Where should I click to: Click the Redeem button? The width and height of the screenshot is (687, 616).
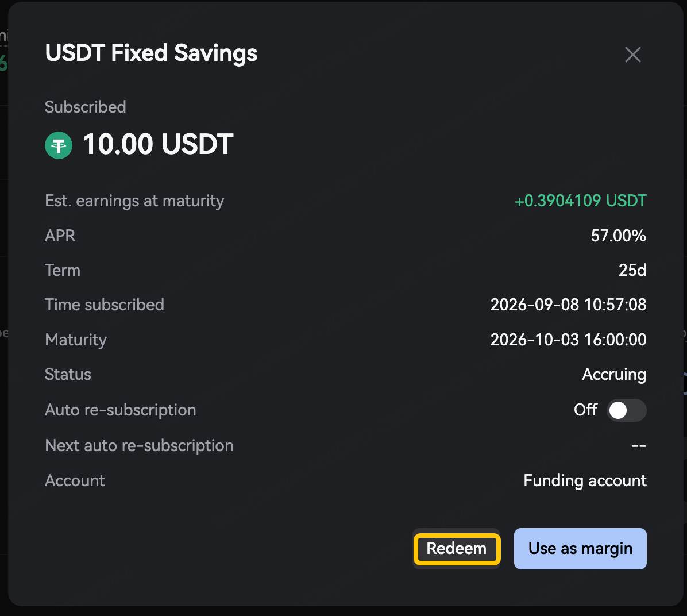coord(457,548)
